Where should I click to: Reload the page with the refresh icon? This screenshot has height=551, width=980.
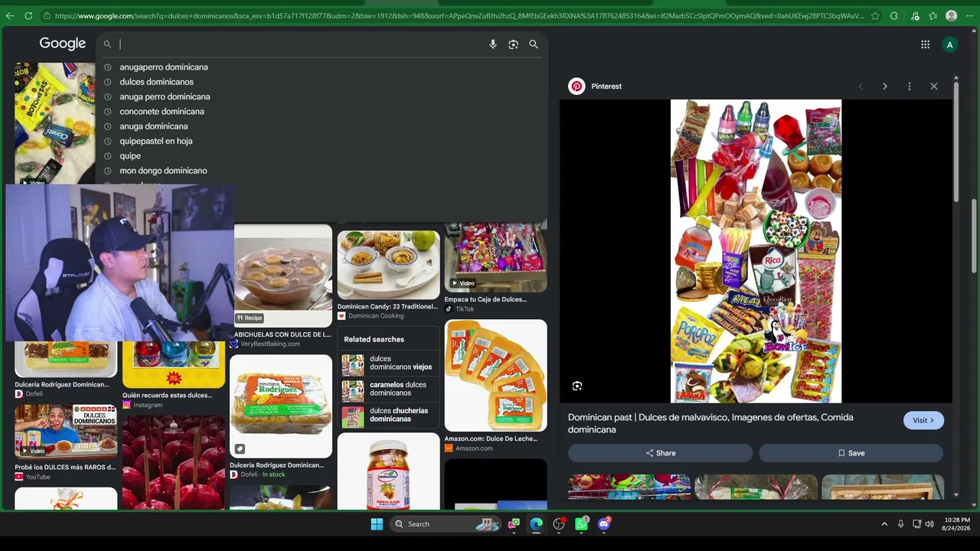pos(28,15)
